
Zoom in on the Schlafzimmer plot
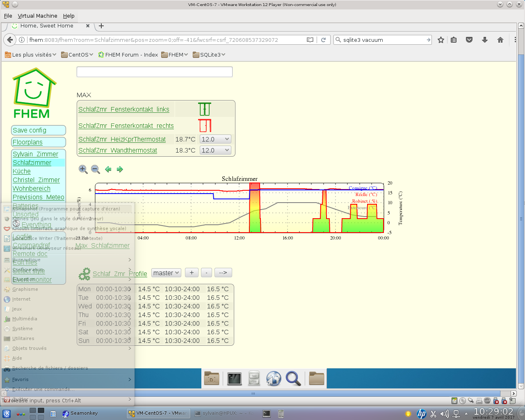(x=83, y=169)
